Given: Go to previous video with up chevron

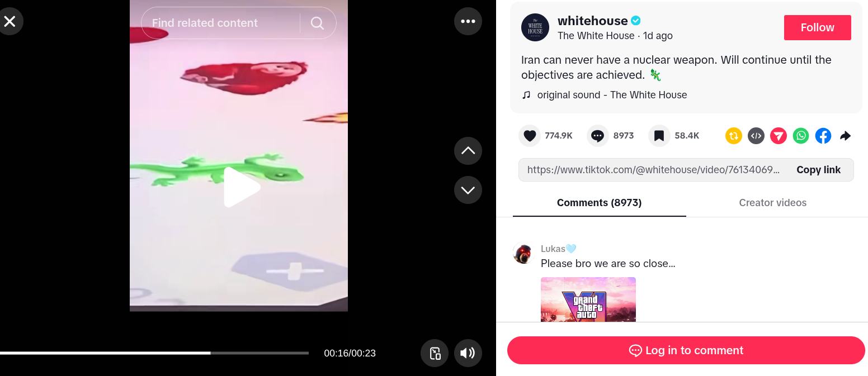Looking at the screenshot, I should pos(468,151).
